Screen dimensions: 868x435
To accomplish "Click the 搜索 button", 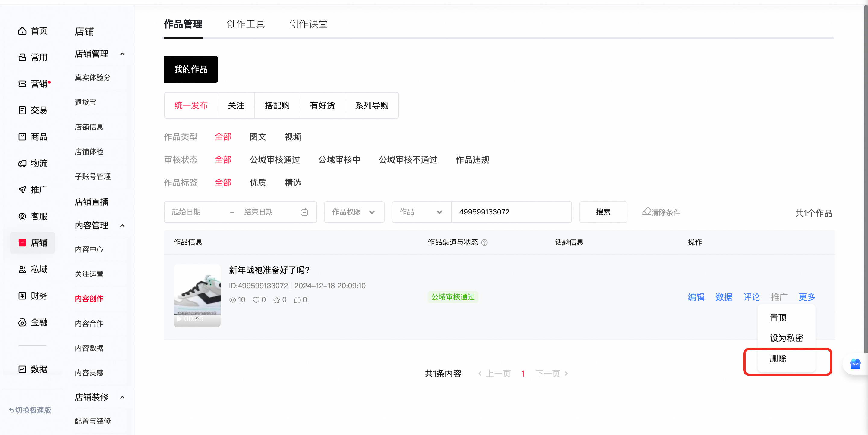I will [x=603, y=212].
